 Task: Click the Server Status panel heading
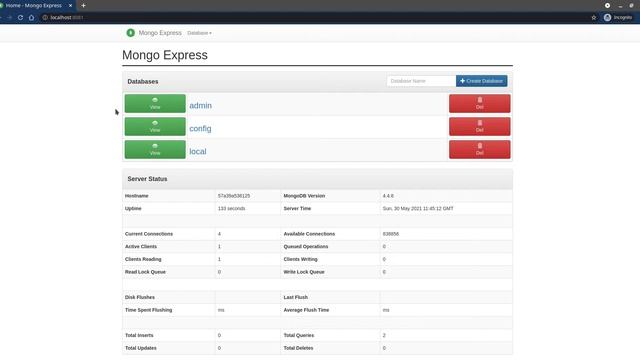pyautogui.click(x=147, y=179)
